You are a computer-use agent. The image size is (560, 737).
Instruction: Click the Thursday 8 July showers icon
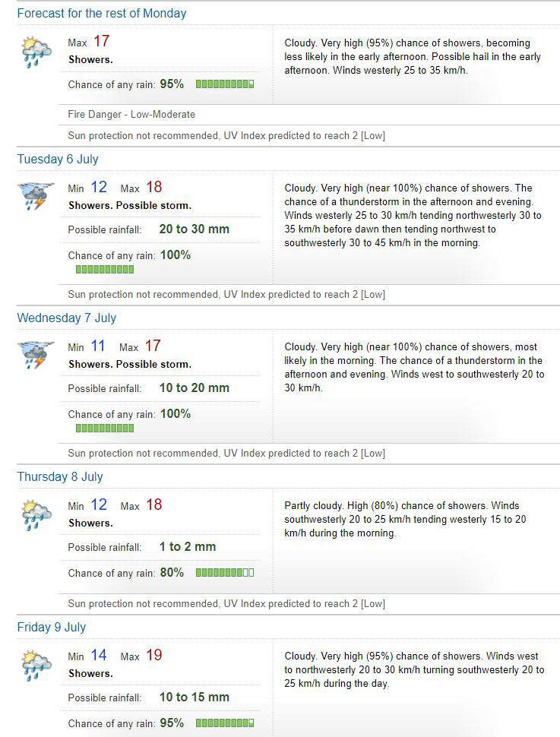(x=36, y=516)
